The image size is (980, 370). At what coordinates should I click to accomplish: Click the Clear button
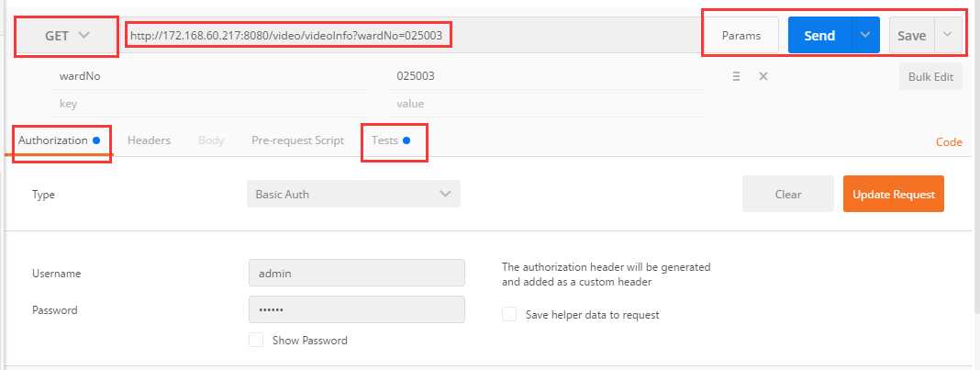click(787, 195)
